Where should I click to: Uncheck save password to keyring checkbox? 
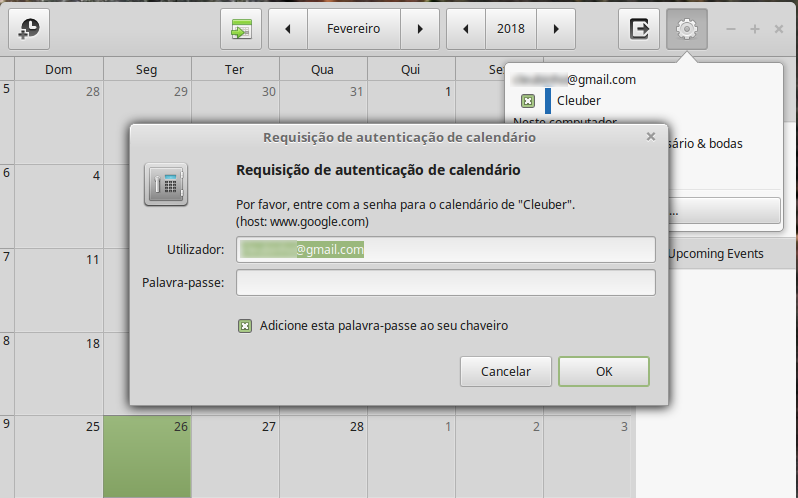click(245, 325)
